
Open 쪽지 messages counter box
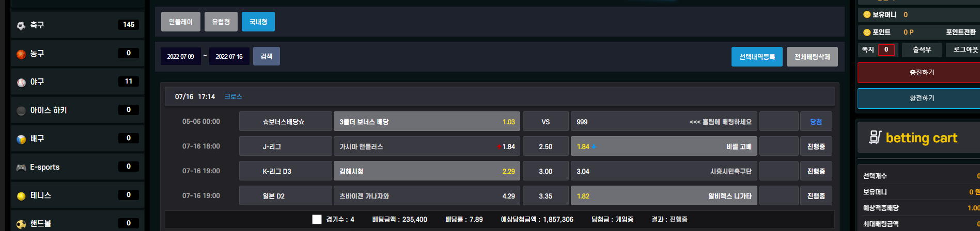click(x=886, y=50)
